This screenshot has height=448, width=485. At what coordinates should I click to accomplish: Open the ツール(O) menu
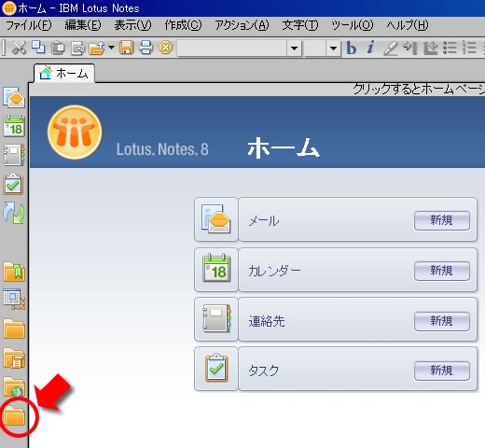(x=352, y=25)
